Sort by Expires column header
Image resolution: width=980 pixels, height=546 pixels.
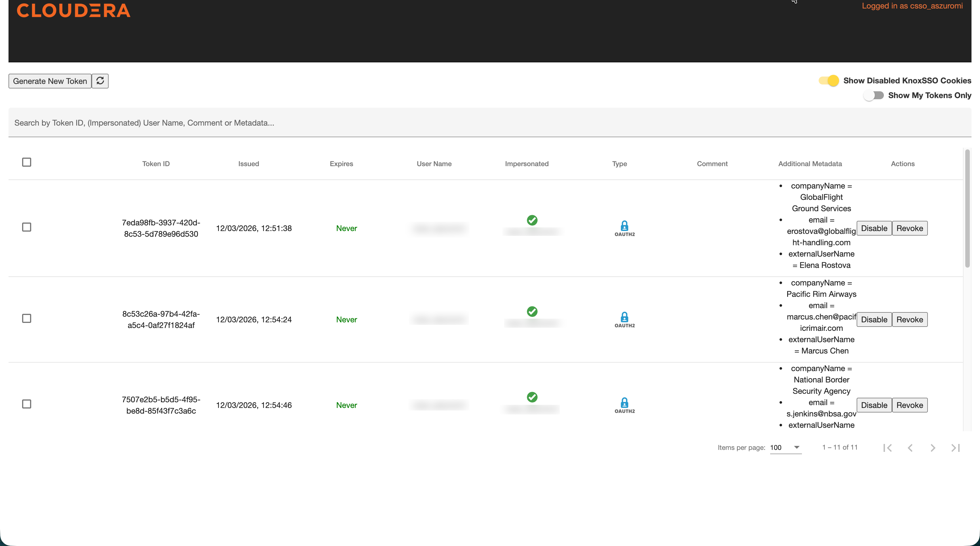[x=341, y=164]
